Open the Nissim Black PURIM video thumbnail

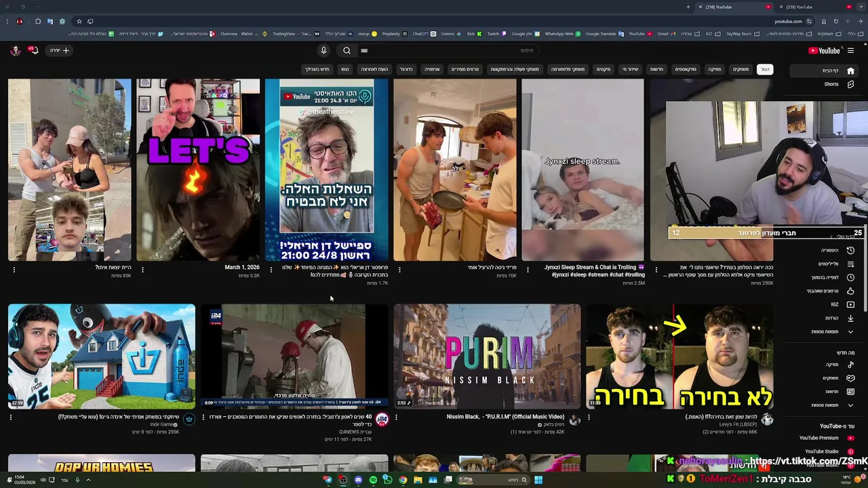(487, 356)
